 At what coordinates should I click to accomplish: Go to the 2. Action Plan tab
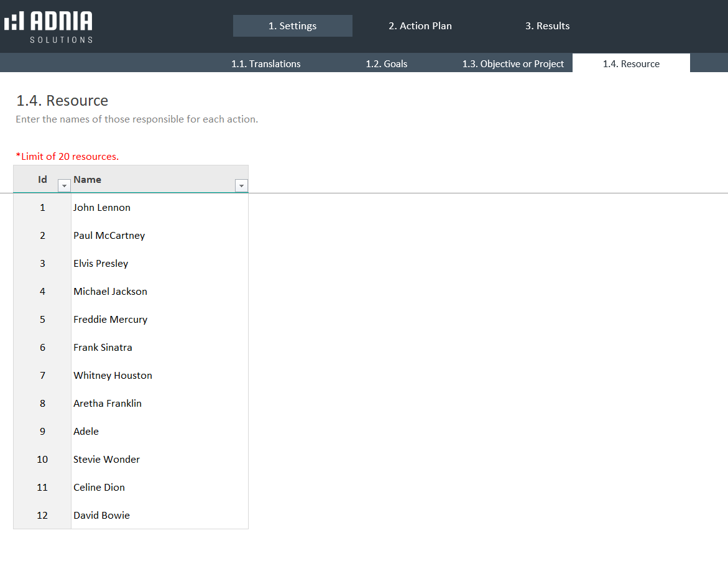[x=420, y=26]
